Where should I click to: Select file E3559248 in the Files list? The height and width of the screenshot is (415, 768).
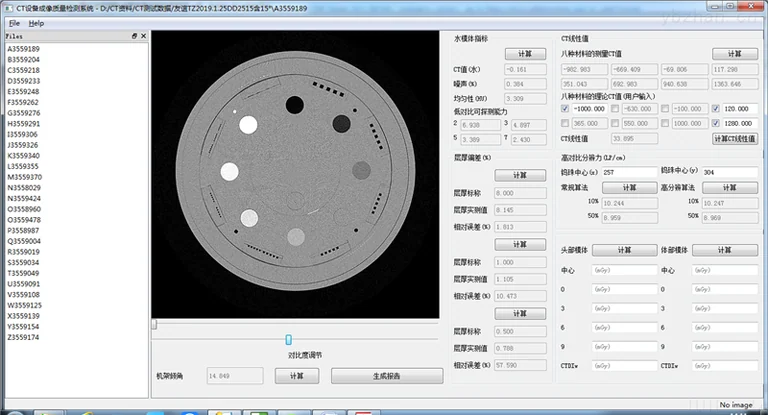click(x=24, y=92)
